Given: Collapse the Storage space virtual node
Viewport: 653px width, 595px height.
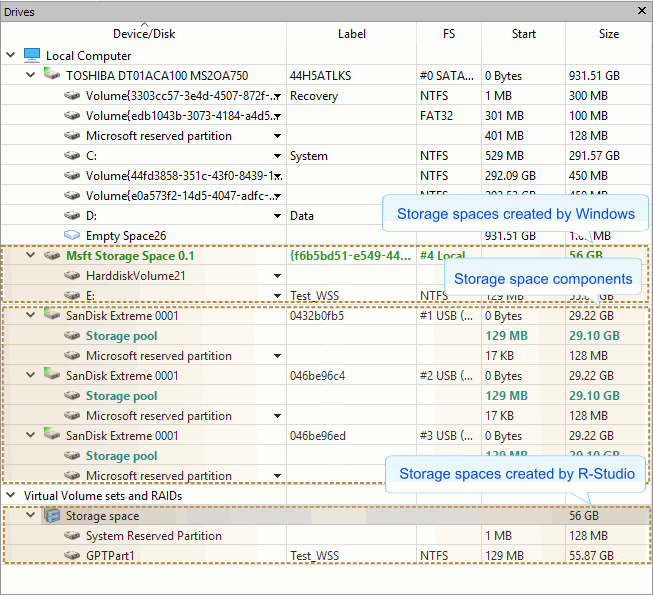Looking at the screenshot, I should [31, 515].
